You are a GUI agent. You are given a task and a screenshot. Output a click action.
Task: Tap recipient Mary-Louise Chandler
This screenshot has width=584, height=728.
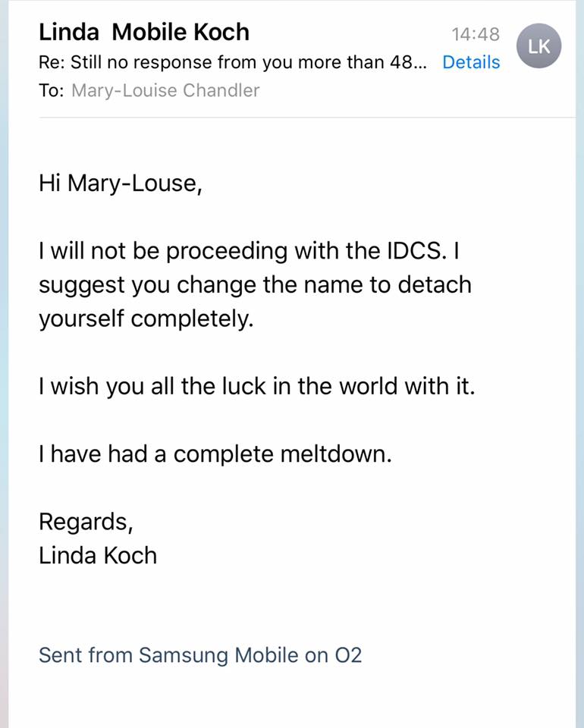[165, 90]
